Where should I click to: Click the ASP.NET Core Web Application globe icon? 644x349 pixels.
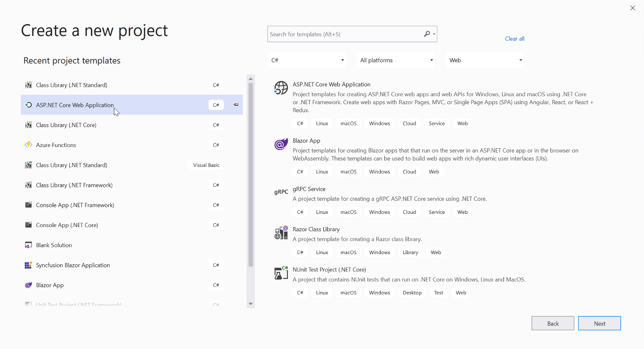point(281,88)
